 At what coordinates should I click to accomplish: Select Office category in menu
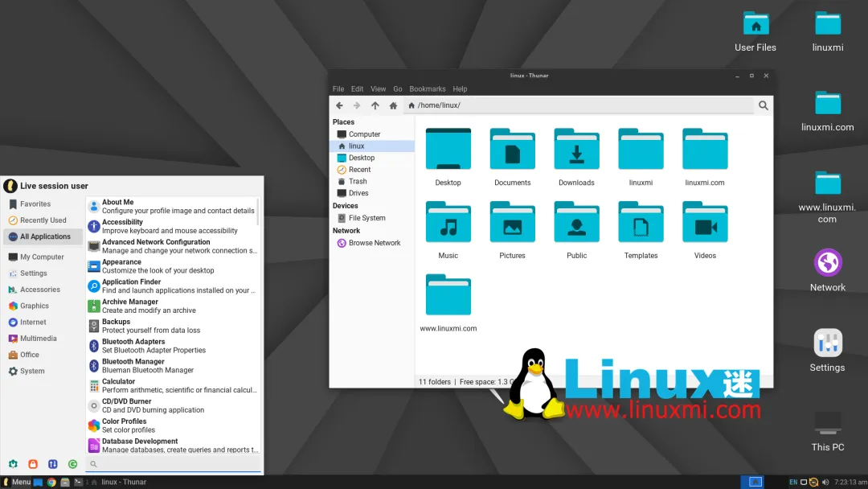click(43, 355)
